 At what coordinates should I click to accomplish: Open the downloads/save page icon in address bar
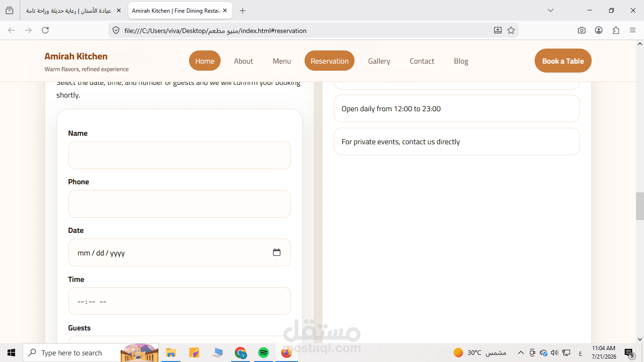tap(498, 31)
